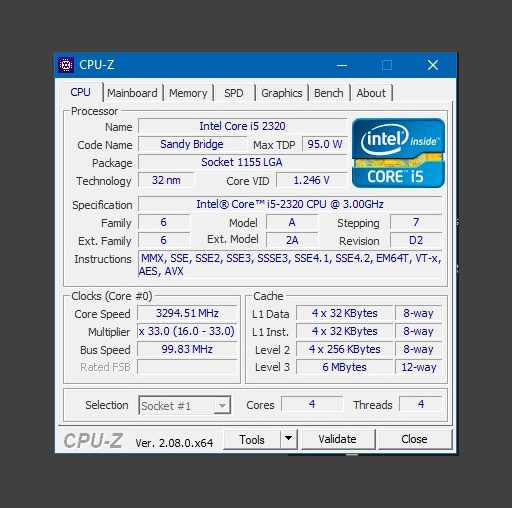512x508 pixels.
Task: Click the i5-2320 CPU @ 3.00GHz specification
Action: (290, 204)
